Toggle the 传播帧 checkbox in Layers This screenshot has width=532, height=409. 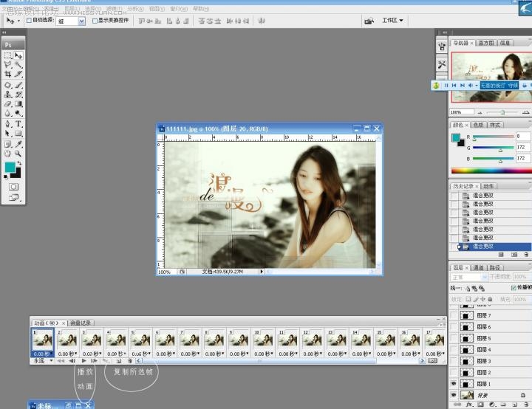[x=514, y=288]
